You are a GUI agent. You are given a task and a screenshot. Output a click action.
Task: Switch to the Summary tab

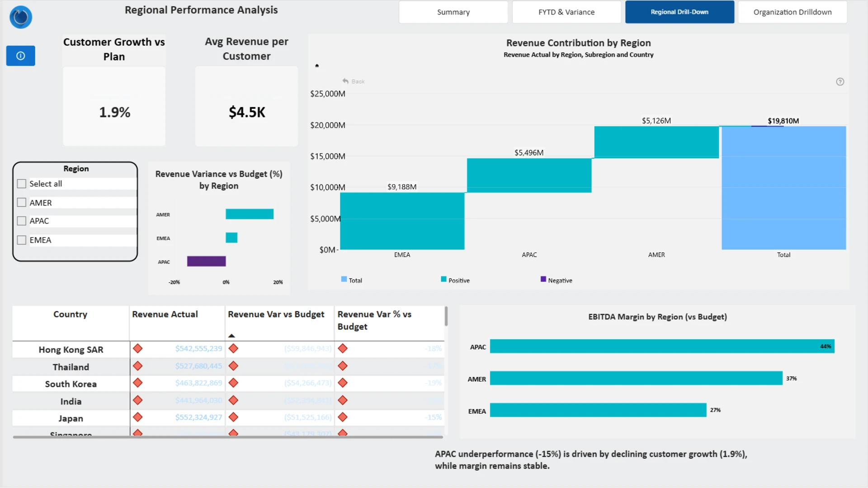(453, 12)
